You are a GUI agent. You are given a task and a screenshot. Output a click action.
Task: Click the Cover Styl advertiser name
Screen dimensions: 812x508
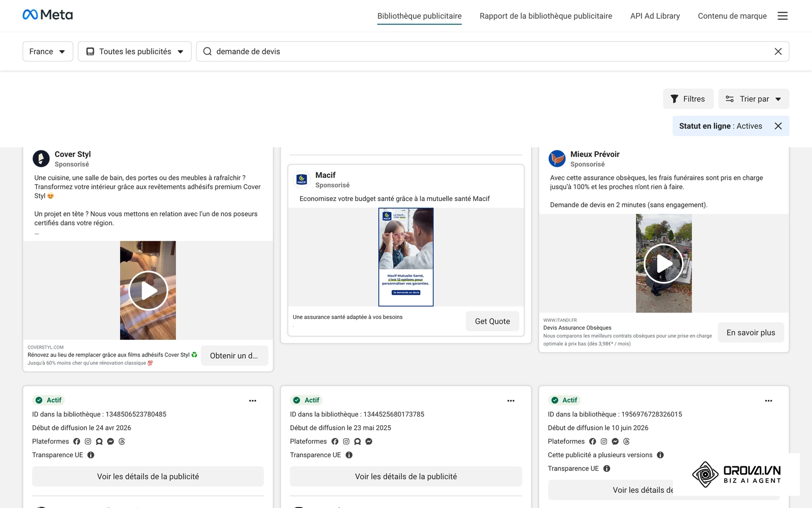73,154
